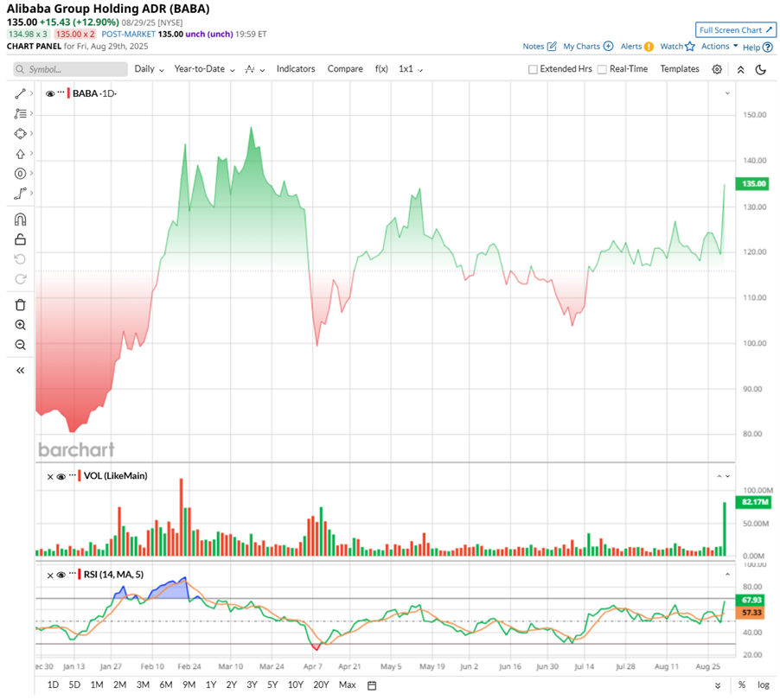Open BABA series more-options dots

point(61,92)
